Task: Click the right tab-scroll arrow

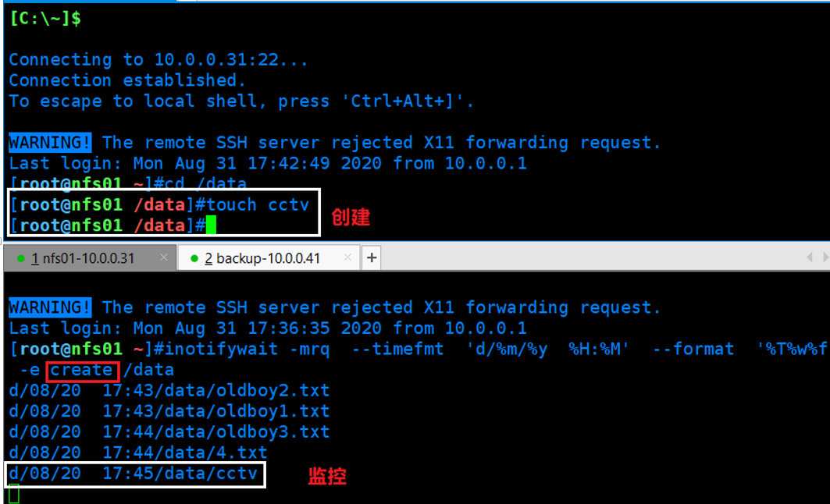Action: (x=825, y=257)
